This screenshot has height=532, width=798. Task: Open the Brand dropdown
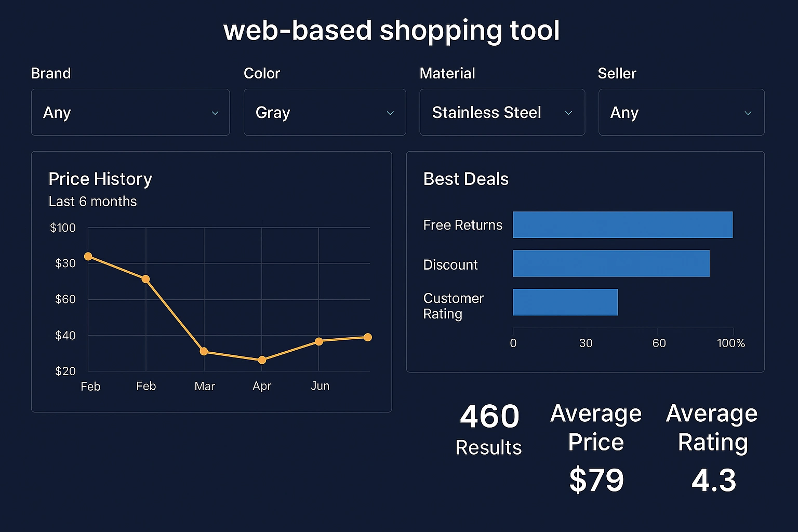[130, 112]
